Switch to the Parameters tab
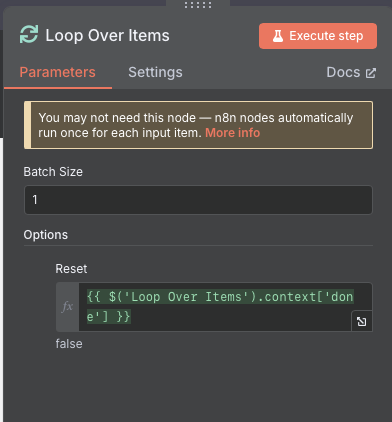 [58, 72]
